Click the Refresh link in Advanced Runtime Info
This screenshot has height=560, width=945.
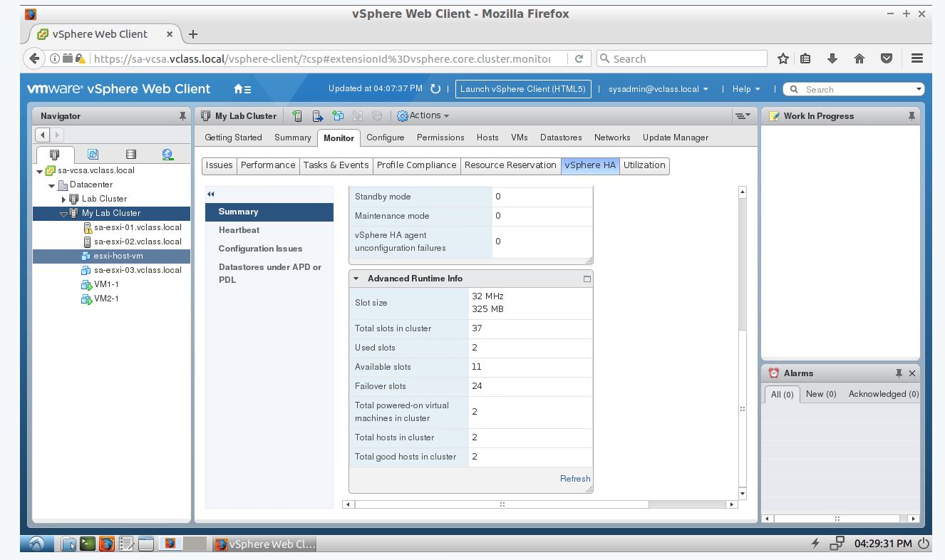pos(574,479)
